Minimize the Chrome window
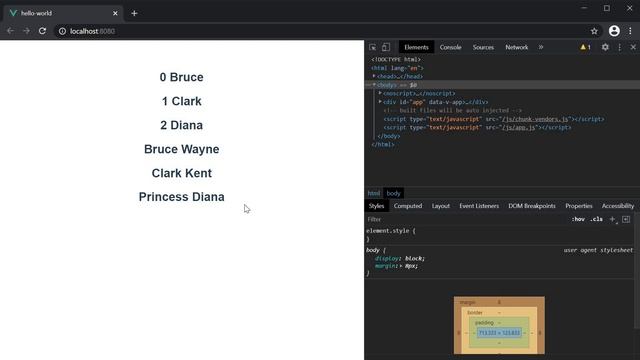This screenshot has height=360, width=640. click(x=584, y=8)
